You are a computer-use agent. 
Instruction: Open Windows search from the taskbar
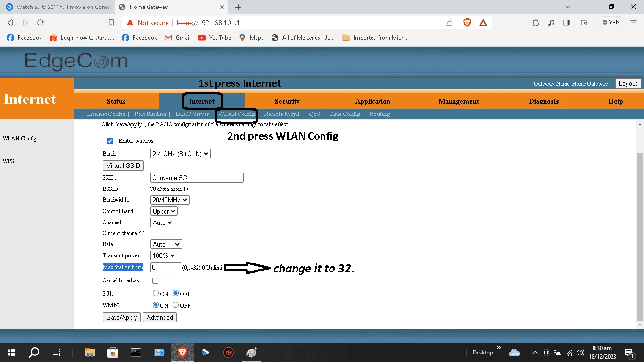34,352
